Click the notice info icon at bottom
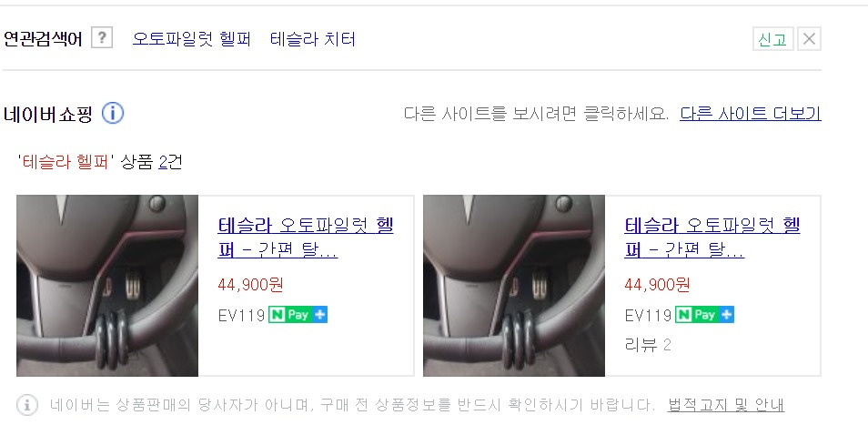 [27, 405]
